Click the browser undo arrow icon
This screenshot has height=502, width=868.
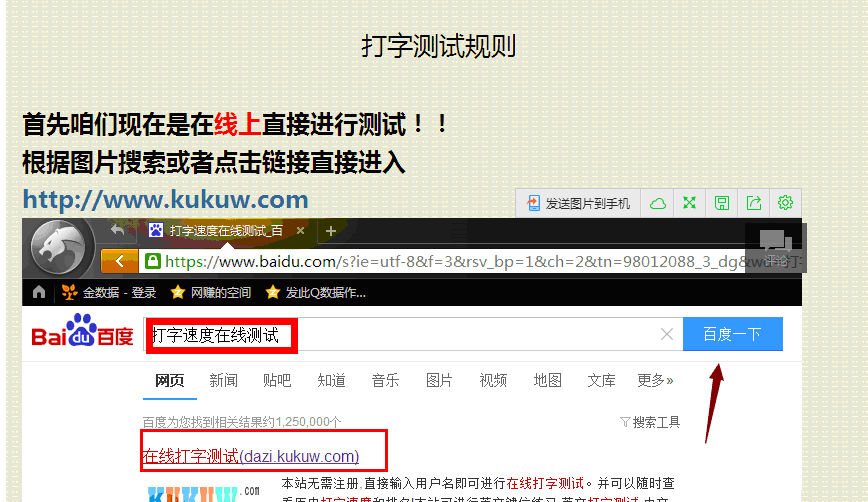(117, 230)
